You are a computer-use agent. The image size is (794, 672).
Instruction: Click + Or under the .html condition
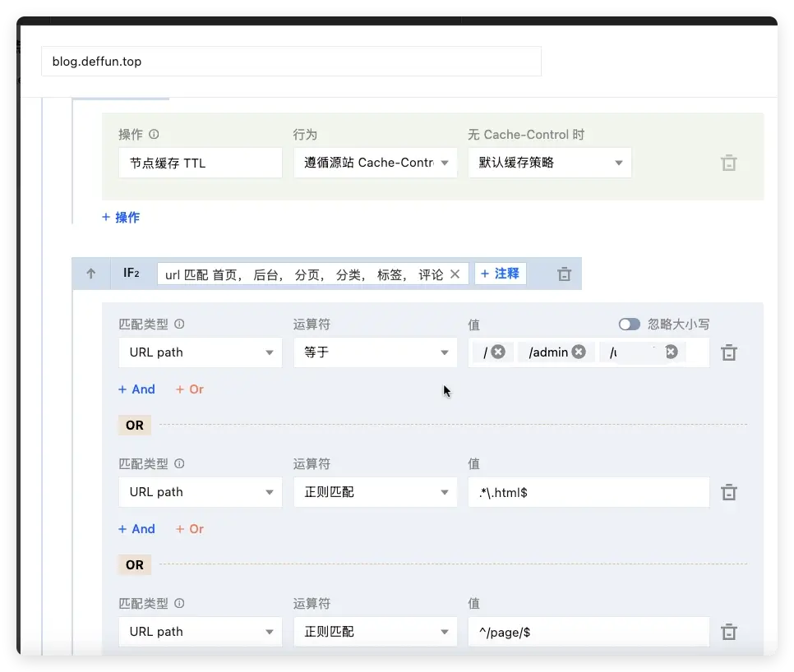189,529
